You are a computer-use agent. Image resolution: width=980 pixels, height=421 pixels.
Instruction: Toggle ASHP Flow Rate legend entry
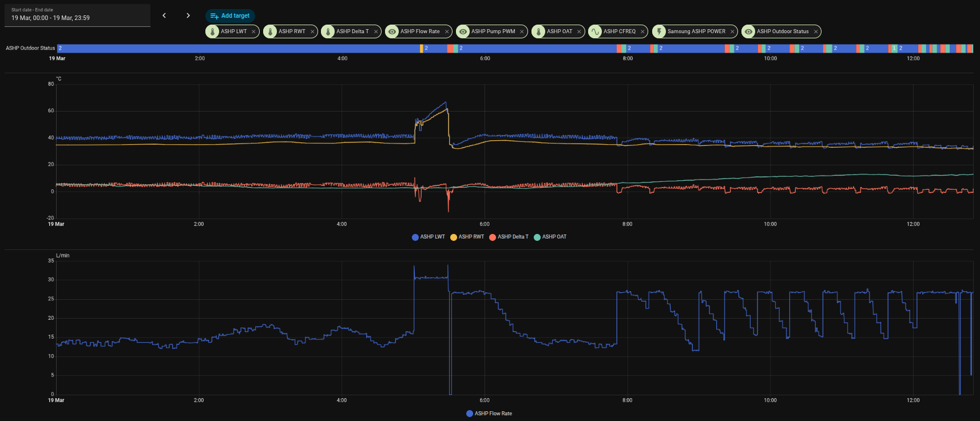click(x=489, y=414)
